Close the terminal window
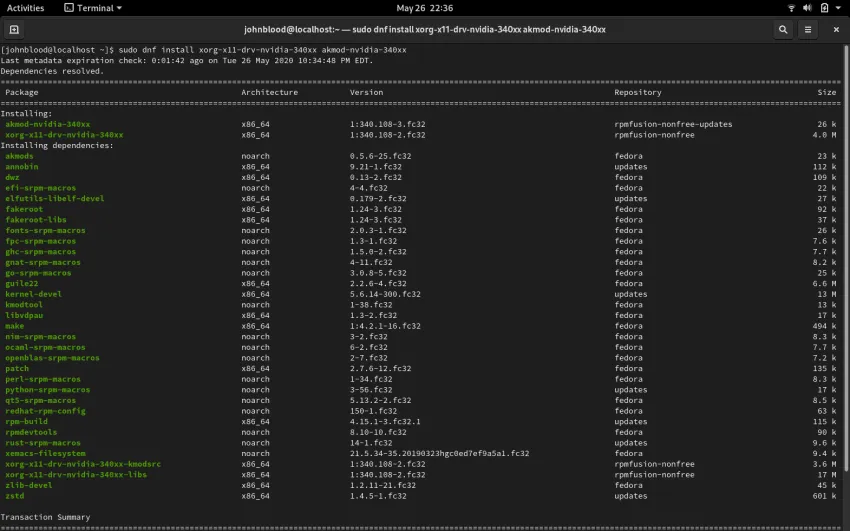 coord(835,29)
